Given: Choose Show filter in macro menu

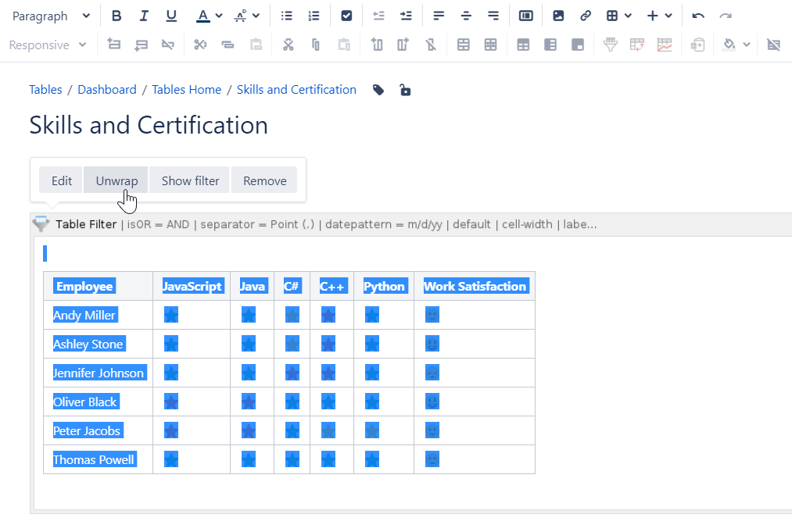Looking at the screenshot, I should [x=190, y=180].
